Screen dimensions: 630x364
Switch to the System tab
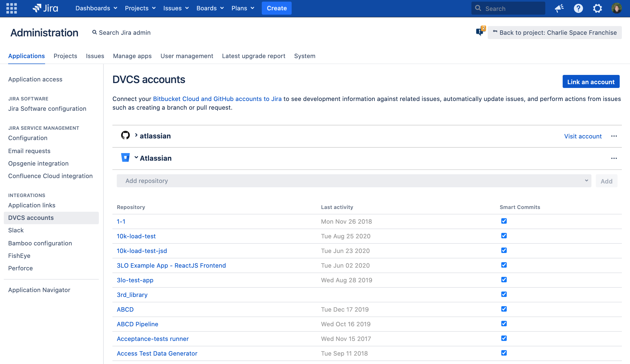[x=305, y=56]
